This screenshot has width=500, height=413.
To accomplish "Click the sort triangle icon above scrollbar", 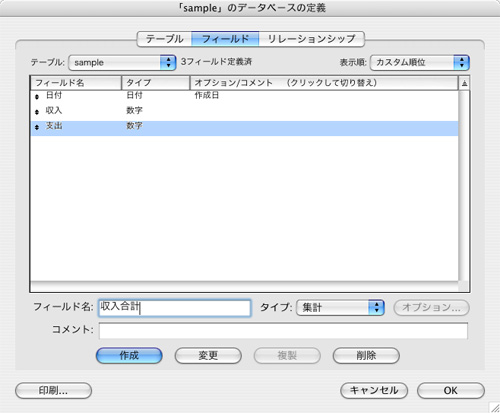I will pyautogui.click(x=464, y=83).
